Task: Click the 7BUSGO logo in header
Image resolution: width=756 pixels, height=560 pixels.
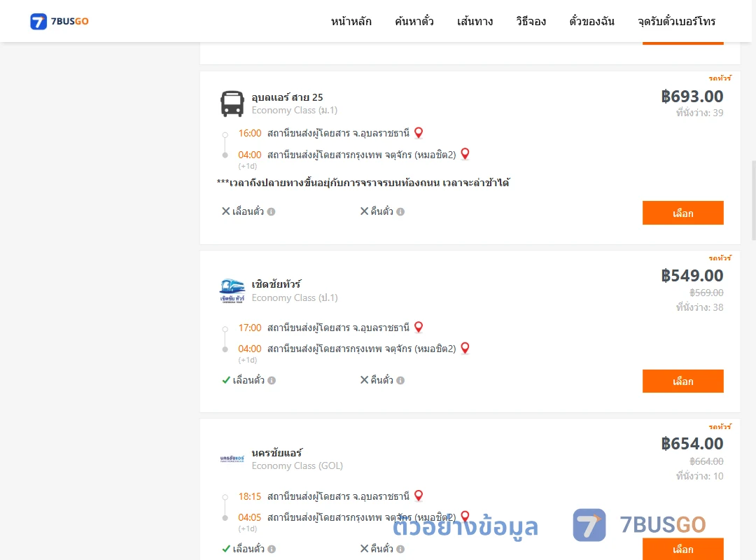Action: pyautogui.click(x=59, y=21)
